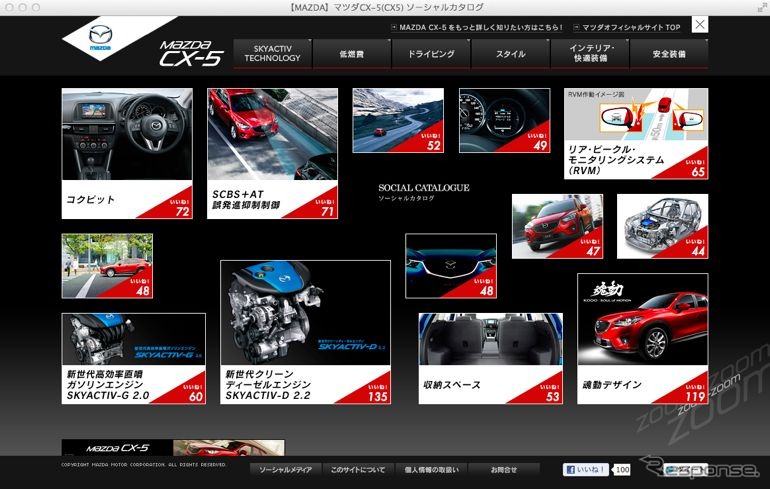Open the front grille close-up photo
The image size is (770, 489).
click(x=451, y=266)
